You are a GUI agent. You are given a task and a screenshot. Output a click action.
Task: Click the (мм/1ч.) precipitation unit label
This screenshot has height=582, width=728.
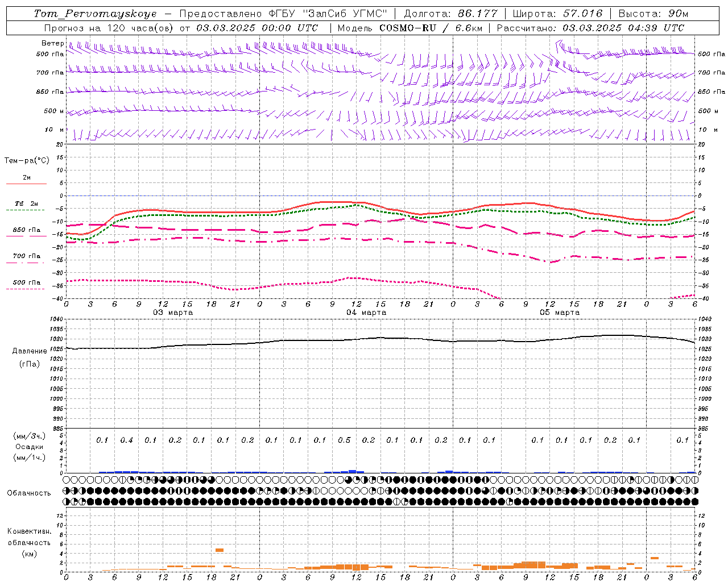click(x=30, y=458)
